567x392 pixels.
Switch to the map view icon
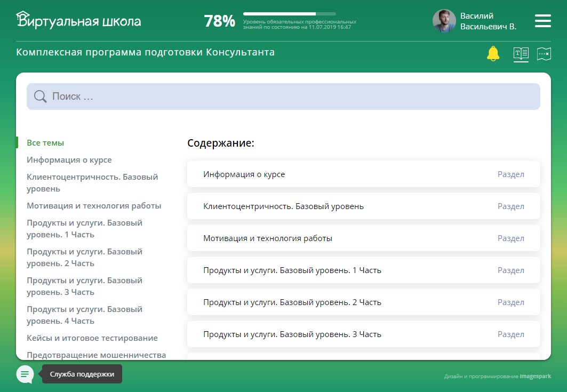544,54
